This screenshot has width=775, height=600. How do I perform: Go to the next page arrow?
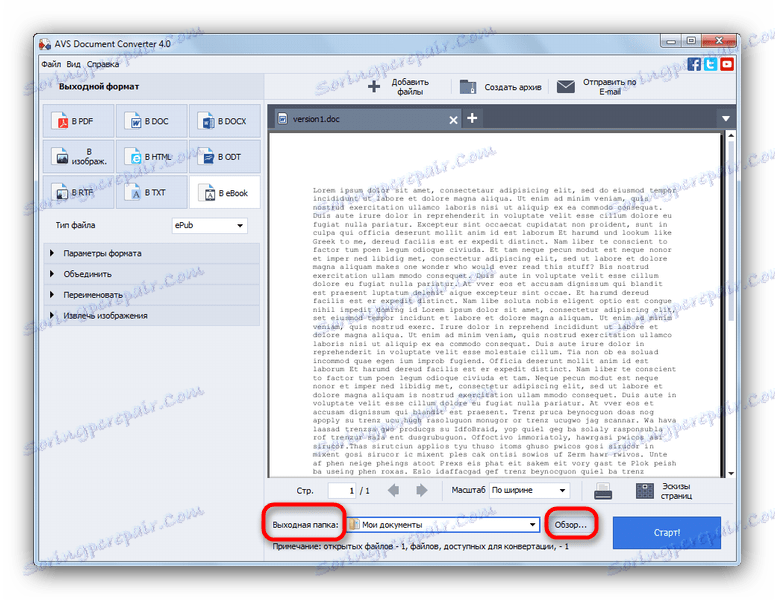coord(422,490)
